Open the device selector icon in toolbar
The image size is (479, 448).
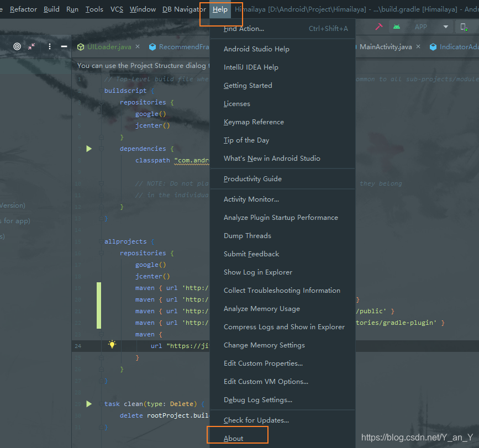click(x=464, y=27)
